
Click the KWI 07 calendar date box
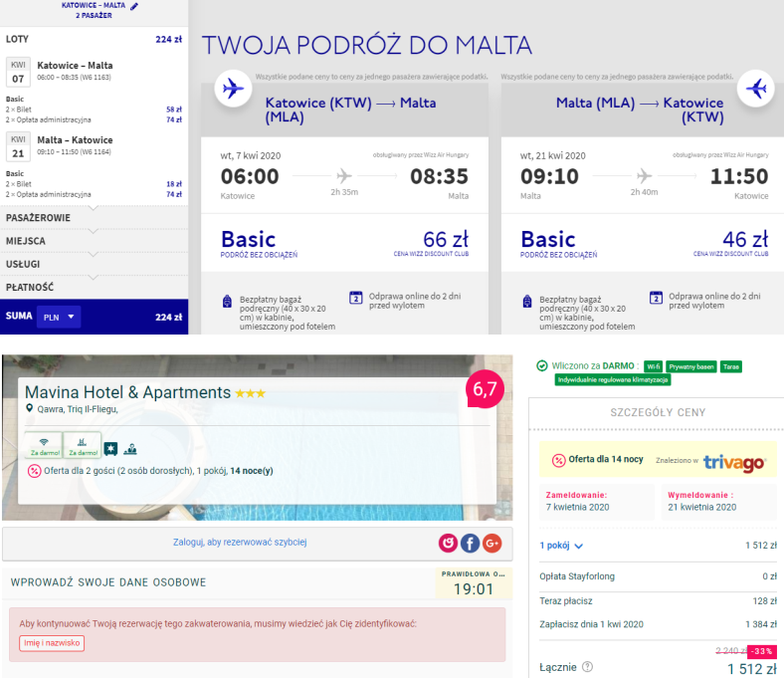tap(18, 72)
